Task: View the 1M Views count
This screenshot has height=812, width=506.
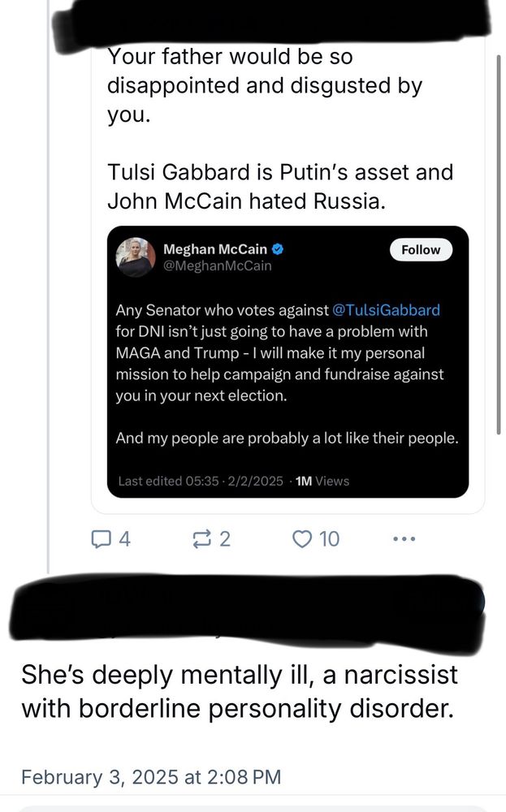Action: point(322,481)
